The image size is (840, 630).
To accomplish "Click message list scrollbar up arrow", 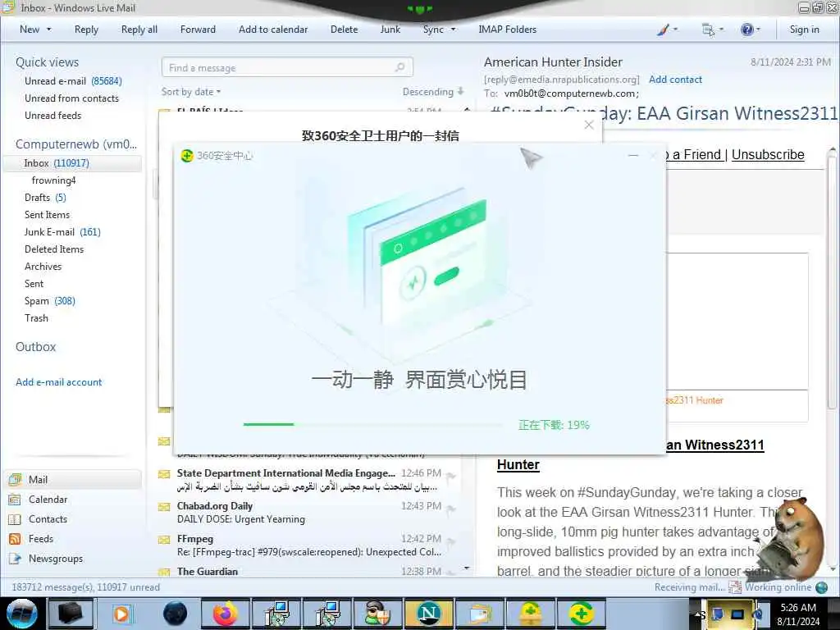I will 467,110.
